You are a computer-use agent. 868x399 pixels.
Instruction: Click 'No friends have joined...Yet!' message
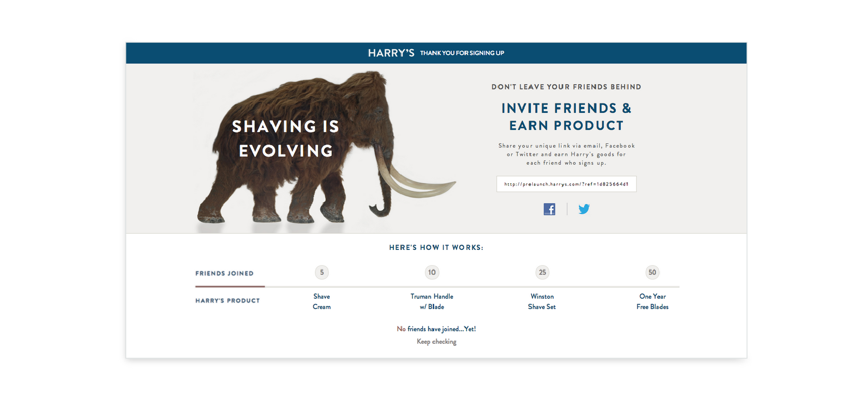pyautogui.click(x=436, y=329)
